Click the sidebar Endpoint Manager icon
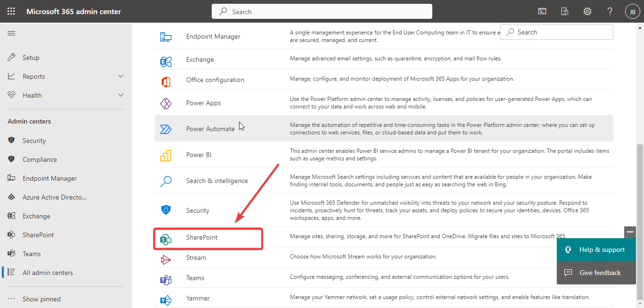Viewport: 644px width, 308px height. tap(11, 178)
